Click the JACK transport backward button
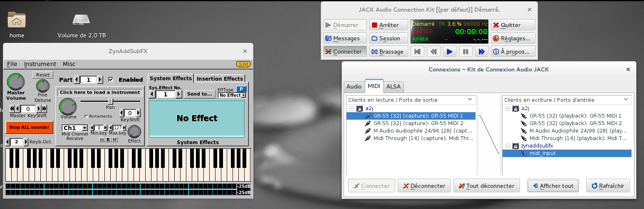644x209 pixels. (x=433, y=52)
